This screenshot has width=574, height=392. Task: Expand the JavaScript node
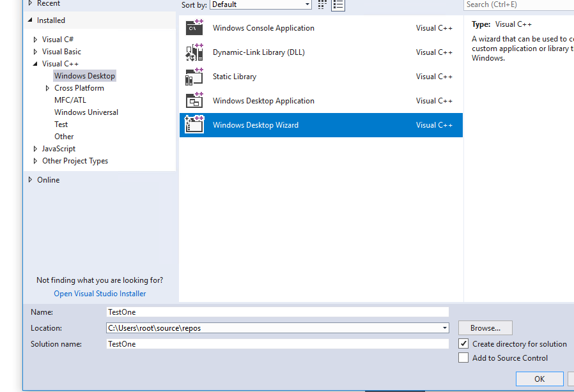click(35, 149)
